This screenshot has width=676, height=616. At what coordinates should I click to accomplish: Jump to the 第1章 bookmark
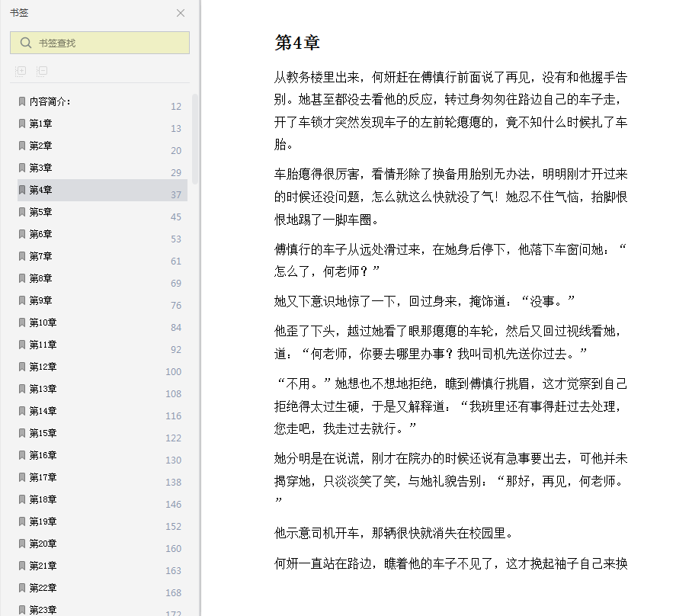point(102,124)
